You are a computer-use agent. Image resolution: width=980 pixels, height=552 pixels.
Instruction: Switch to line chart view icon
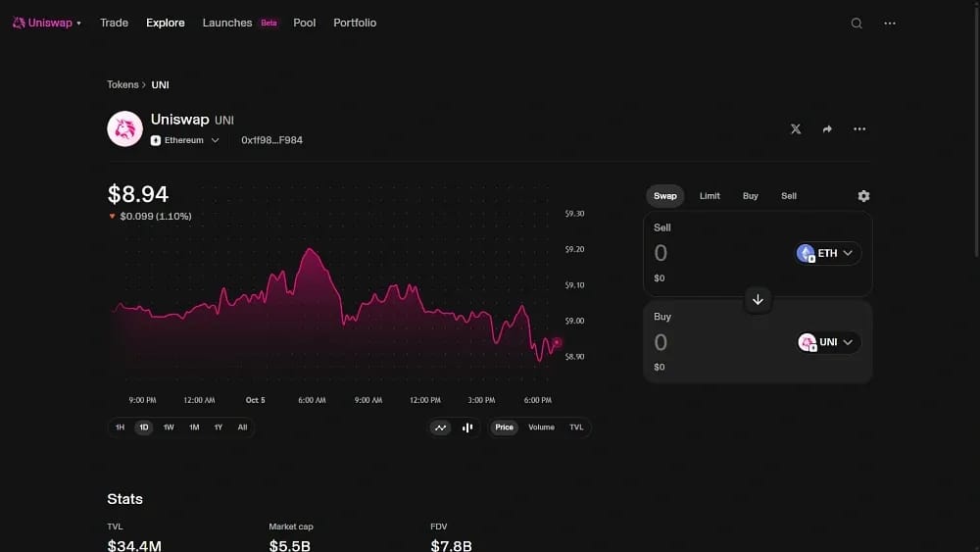point(440,427)
